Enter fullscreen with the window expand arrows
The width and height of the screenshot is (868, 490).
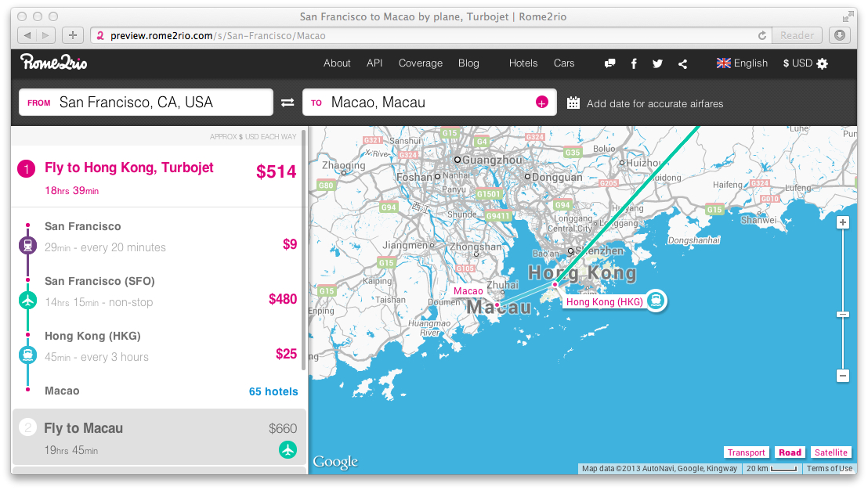tap(848, 16)
